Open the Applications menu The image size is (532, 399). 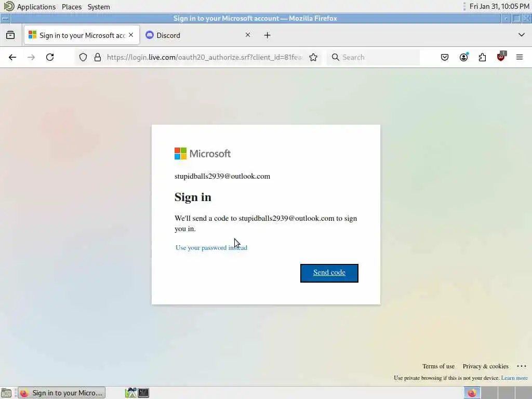point(36,7)
